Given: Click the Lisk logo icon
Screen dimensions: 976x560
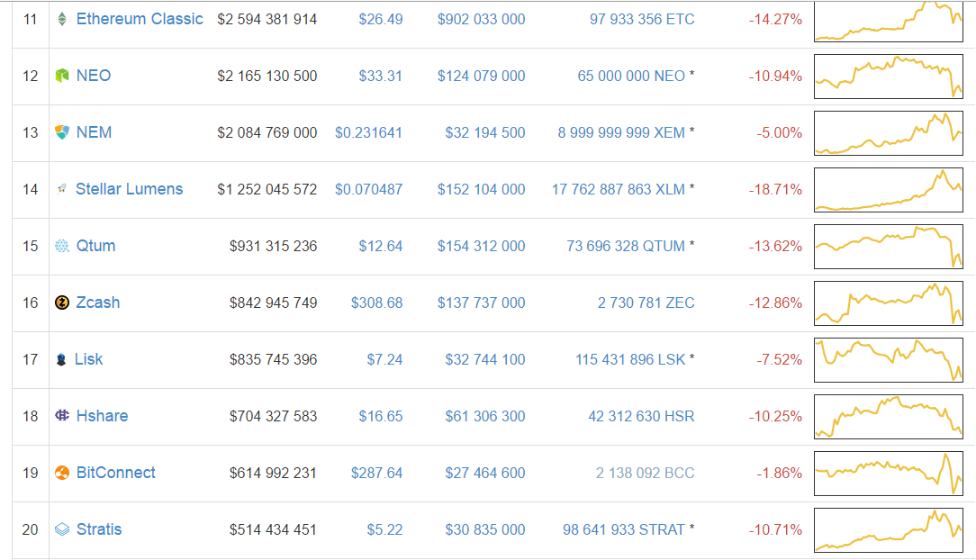Looking at the screenshot, I should (61, 359).
